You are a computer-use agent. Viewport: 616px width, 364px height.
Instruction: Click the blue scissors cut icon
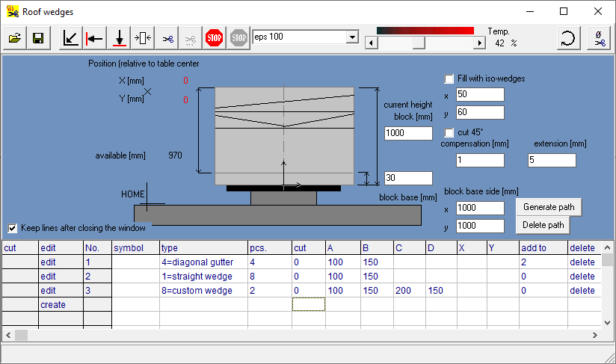167,37
